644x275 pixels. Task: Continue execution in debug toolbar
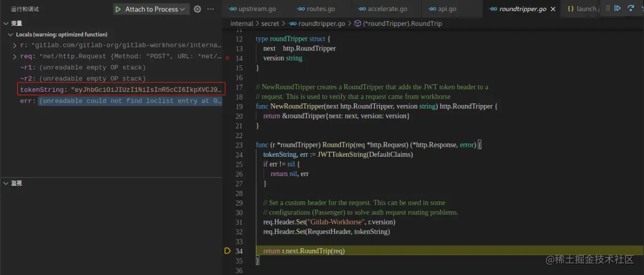click(x=618, y=8)
